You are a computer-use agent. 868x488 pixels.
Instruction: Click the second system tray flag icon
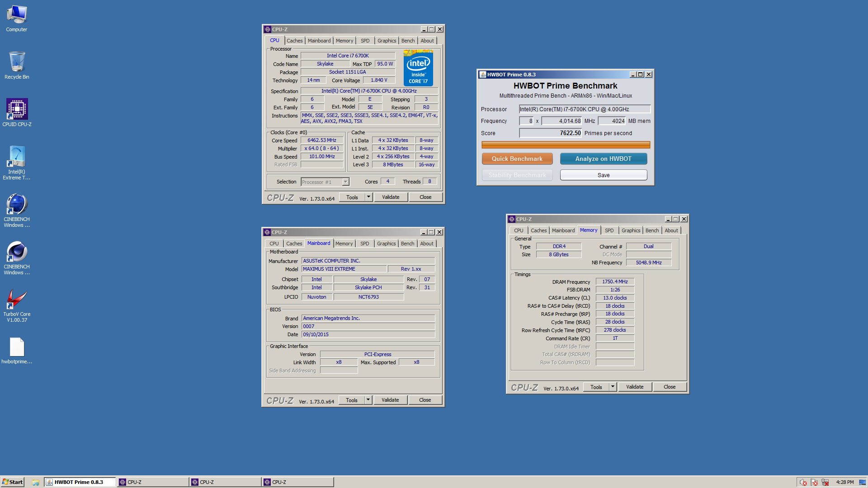click(814, 482)
